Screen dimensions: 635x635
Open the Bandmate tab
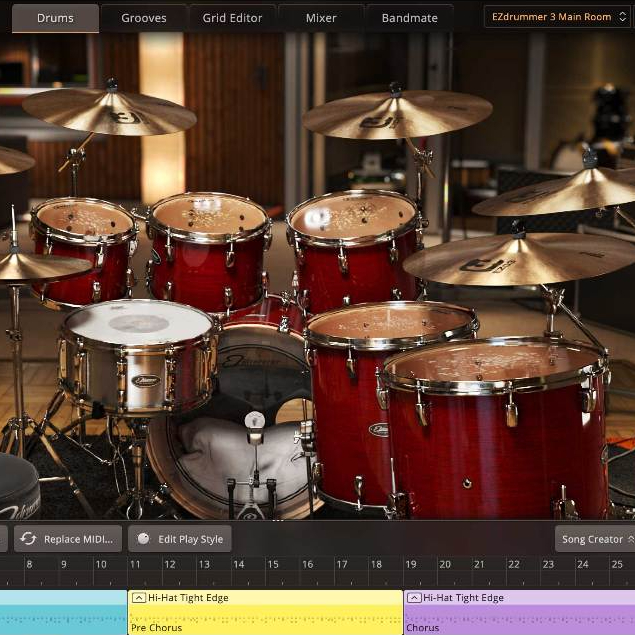pos(409,18)
